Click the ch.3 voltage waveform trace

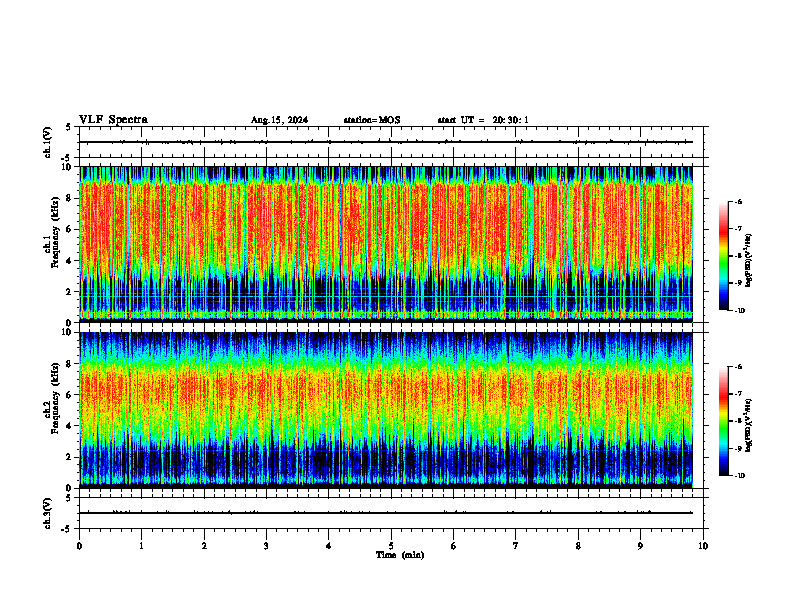[386, 513]
